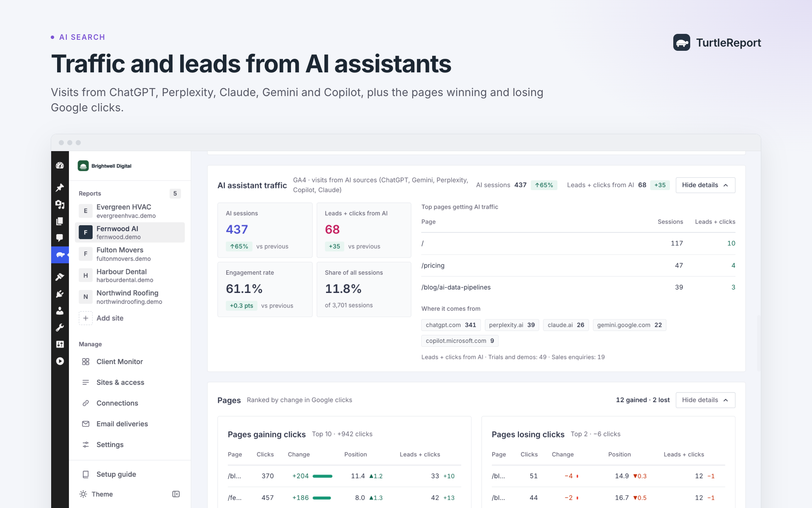Click the green bar next to +186 change
This screenshot has width=812, height=508.
[322, 498]
